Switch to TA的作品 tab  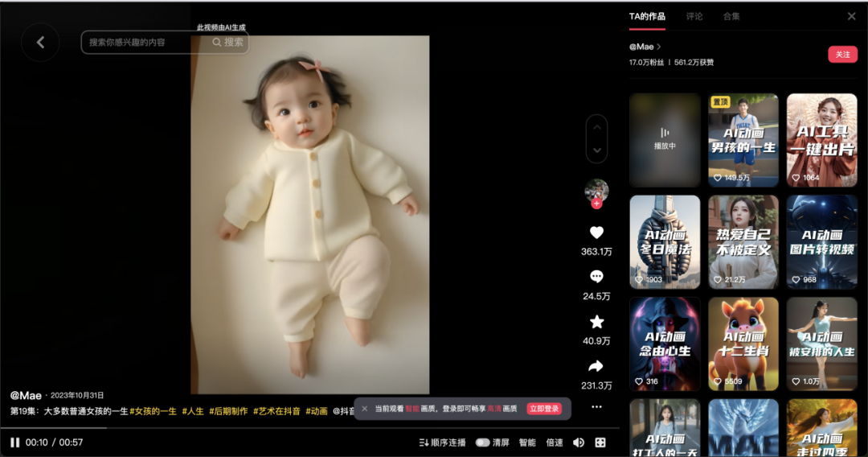pos(647,17)
